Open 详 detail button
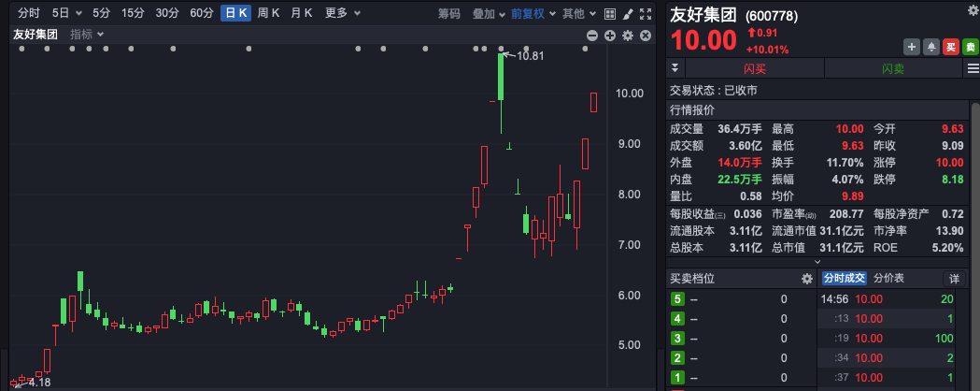The image size is (980, 391). pyautogui.click(x=954, y=279)
